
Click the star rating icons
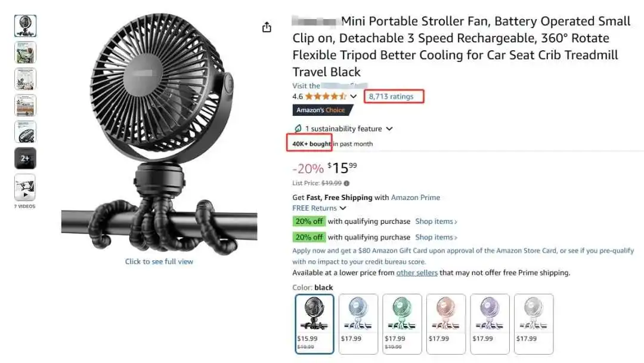(326, 97)
